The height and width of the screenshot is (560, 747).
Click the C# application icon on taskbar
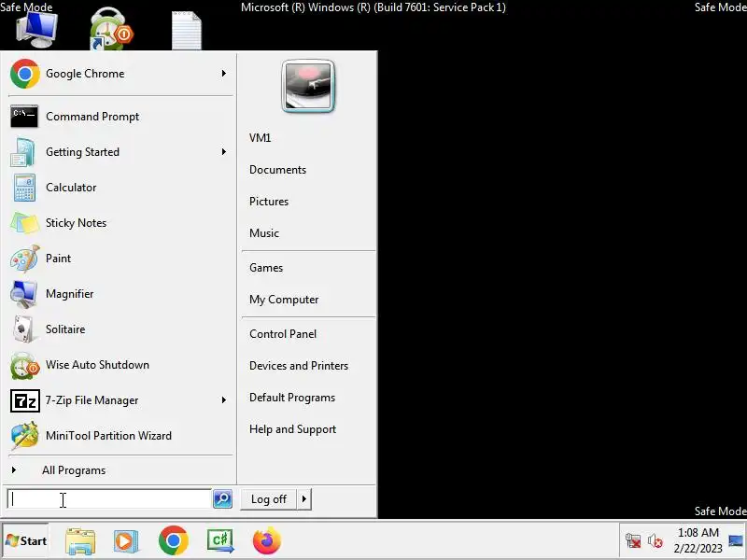220,541
